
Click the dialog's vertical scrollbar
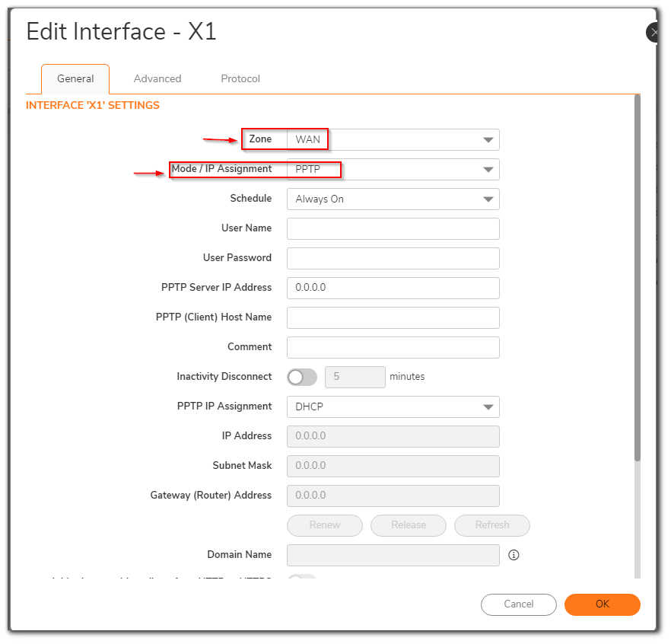tap(638, 279)
